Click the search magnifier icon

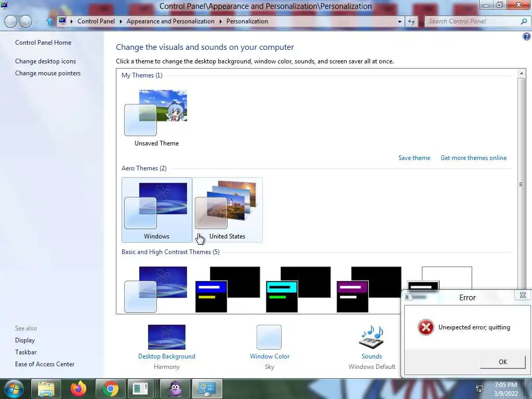pyautogui.click(x=524, y=21)
